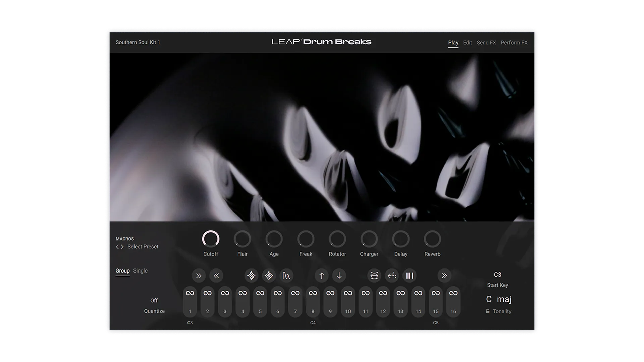Click the Southern Soul Kit 1 preset name
The width and height of the screenshot is (644, 362).
click(x=138, y=42)
